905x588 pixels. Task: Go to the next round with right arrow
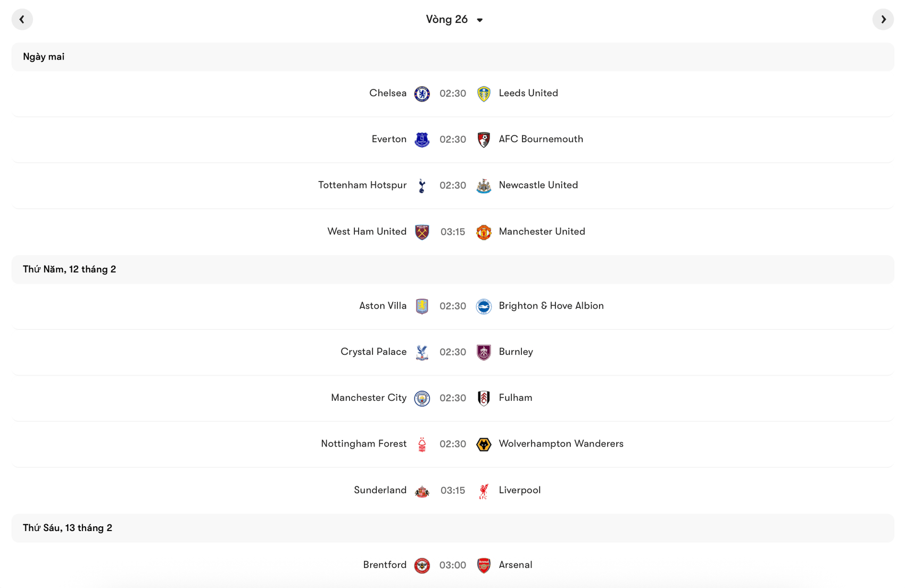pyautogui.click(x=883, y=19)
